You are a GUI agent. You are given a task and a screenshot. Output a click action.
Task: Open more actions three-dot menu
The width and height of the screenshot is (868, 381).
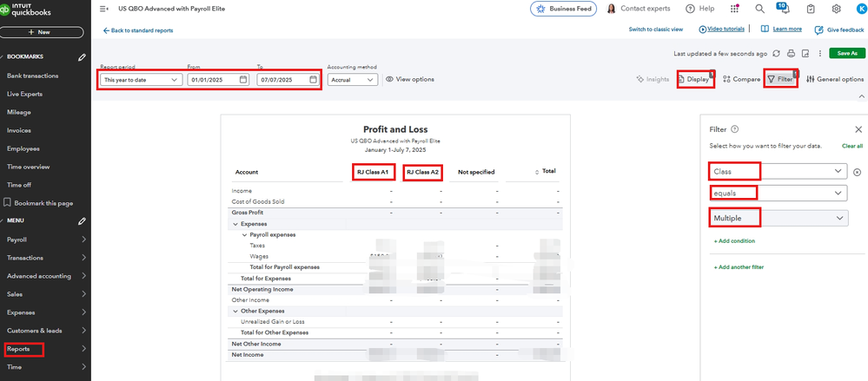819,54
